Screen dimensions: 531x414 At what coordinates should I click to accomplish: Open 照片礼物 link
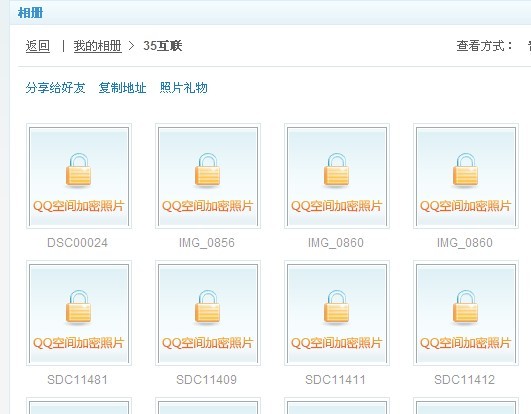tap(184, 88)
